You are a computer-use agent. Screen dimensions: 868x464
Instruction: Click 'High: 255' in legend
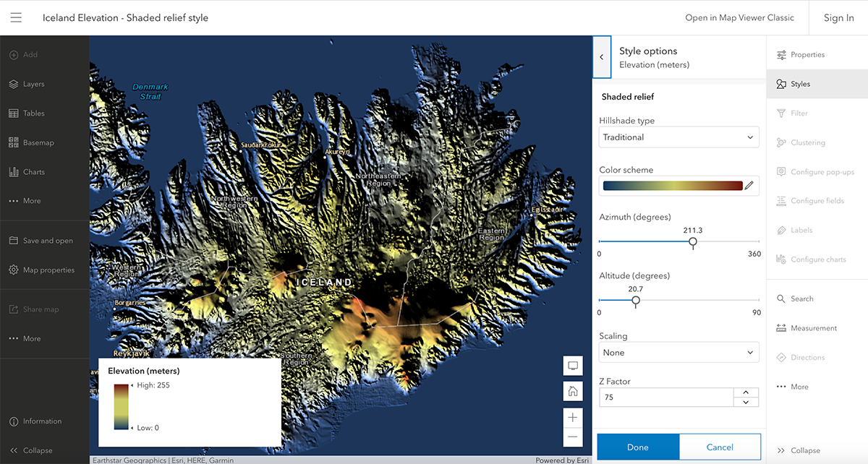153,385
